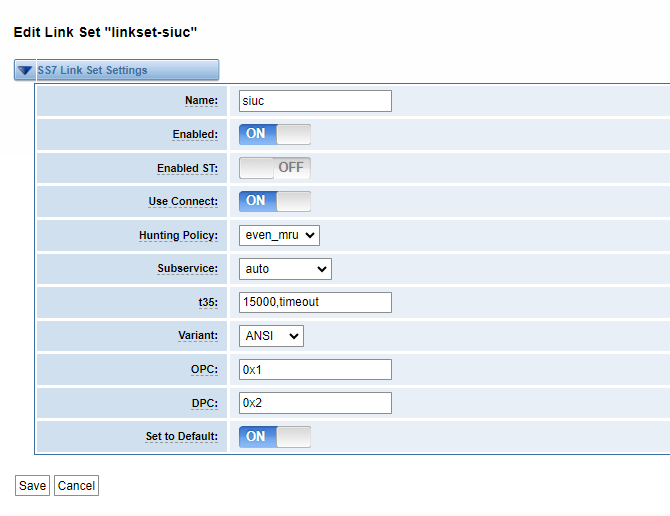Image resolution: width=670 pixels, height=516 pixels.
Task: Click the Enabled ST label
Action: pos(188,168)
